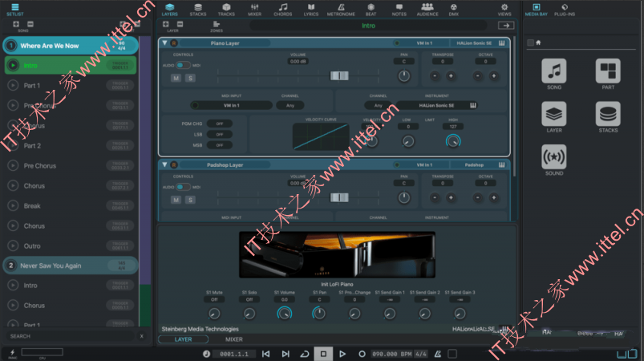Open the Beat view
The height and width of the screenshot is (361, 644).
click(371, 10)
